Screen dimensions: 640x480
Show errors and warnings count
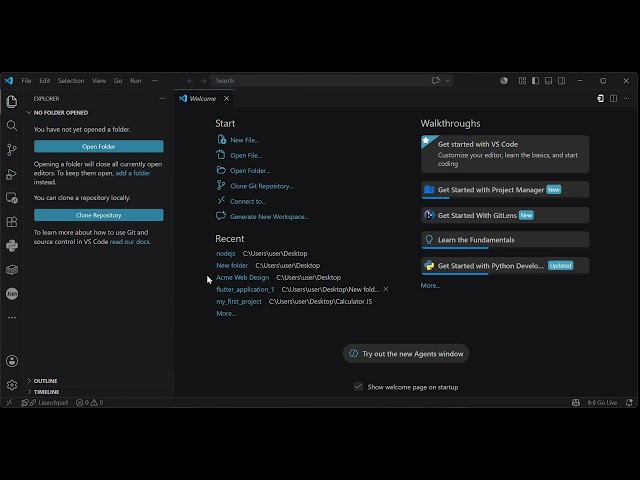point(89,402)
